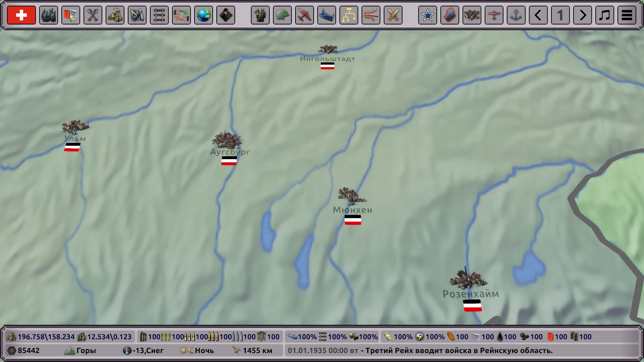Open the spy intelligence panel
Screen dimensions: 644x362
coord(226,15)
